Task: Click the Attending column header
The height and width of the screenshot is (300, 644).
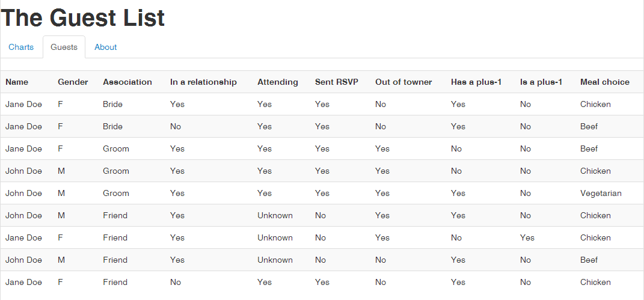Action: [x=277, y=82]
